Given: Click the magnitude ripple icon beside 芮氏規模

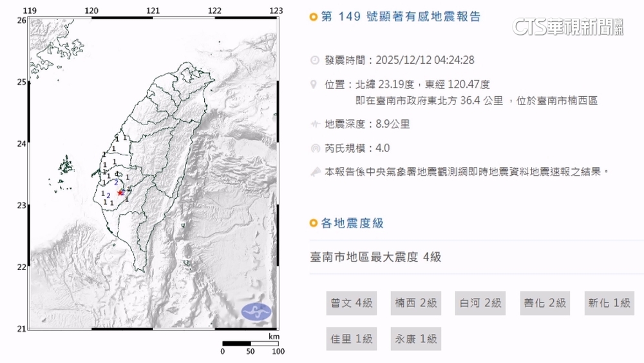Looking at the screenshot, I should point(316,148).
